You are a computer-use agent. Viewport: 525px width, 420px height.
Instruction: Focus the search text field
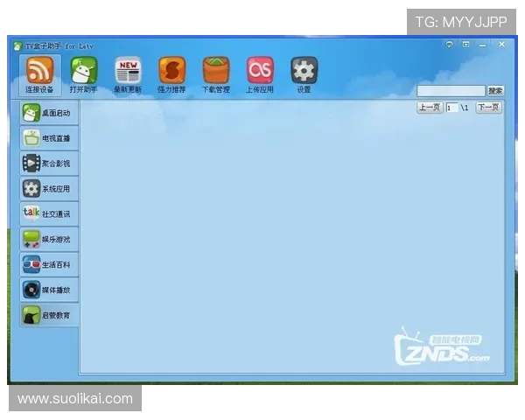tap(451, 91)
